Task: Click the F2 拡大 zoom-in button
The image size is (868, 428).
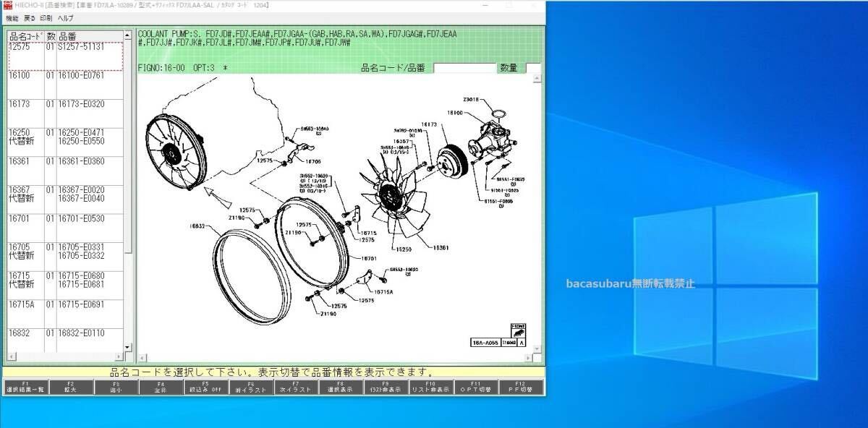Action: tap(71, 387)
